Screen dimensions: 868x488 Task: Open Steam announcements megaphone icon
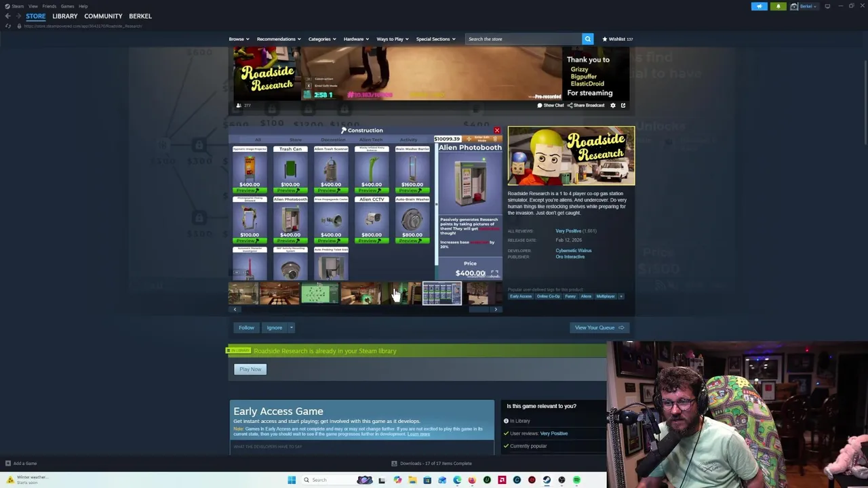[759, 6]
